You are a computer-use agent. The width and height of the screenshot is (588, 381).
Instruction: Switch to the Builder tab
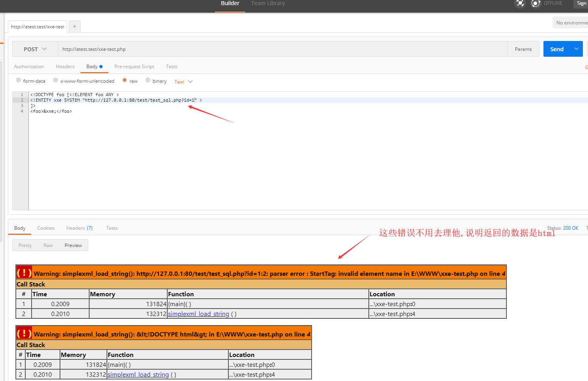pos(230,4)
